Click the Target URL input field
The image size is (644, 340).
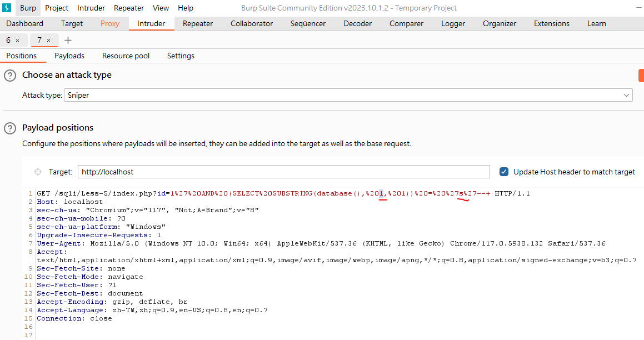point(284,172)
